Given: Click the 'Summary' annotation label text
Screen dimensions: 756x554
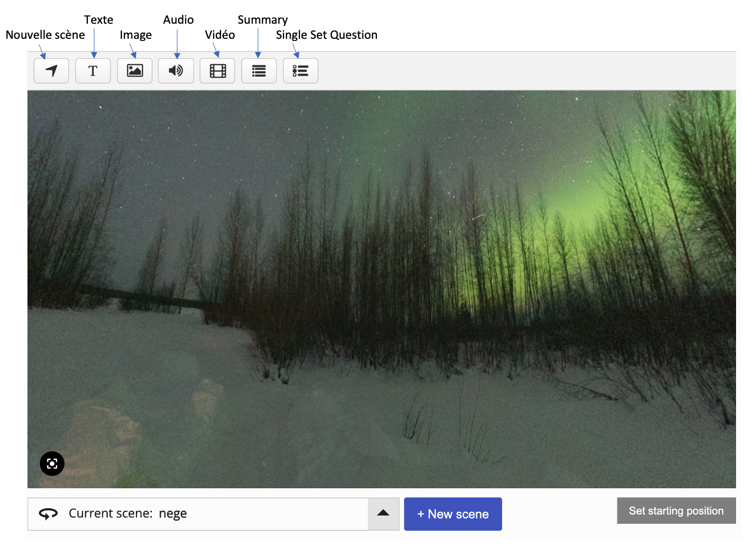Looking at the screenshot, I should coord(263,20).
